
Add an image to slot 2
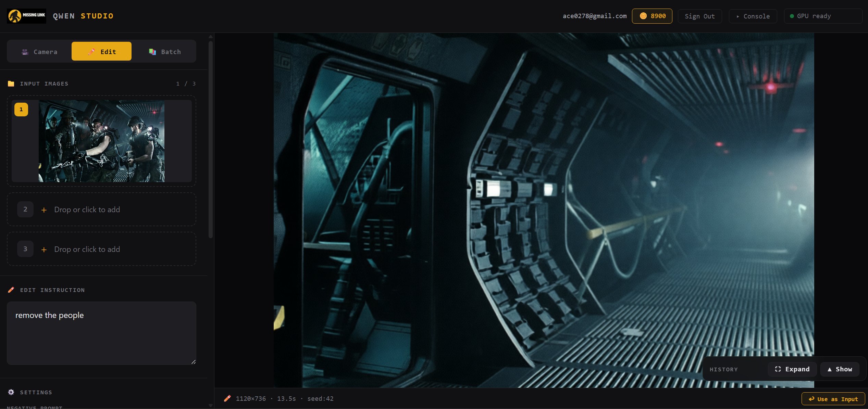(101, 209)
